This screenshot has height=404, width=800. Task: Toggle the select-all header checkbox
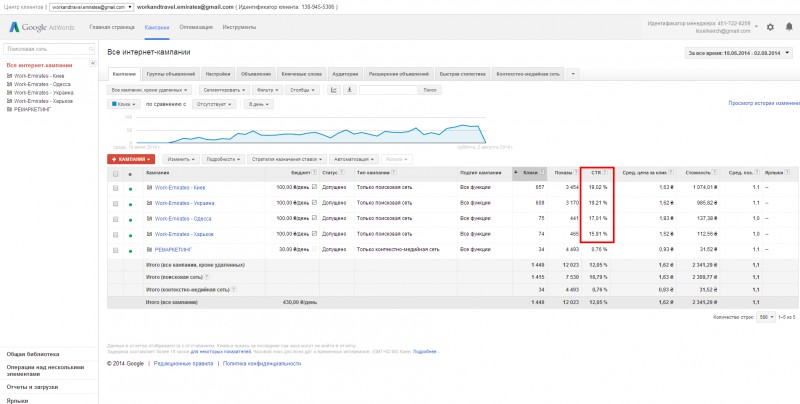(x=115, y=173)
